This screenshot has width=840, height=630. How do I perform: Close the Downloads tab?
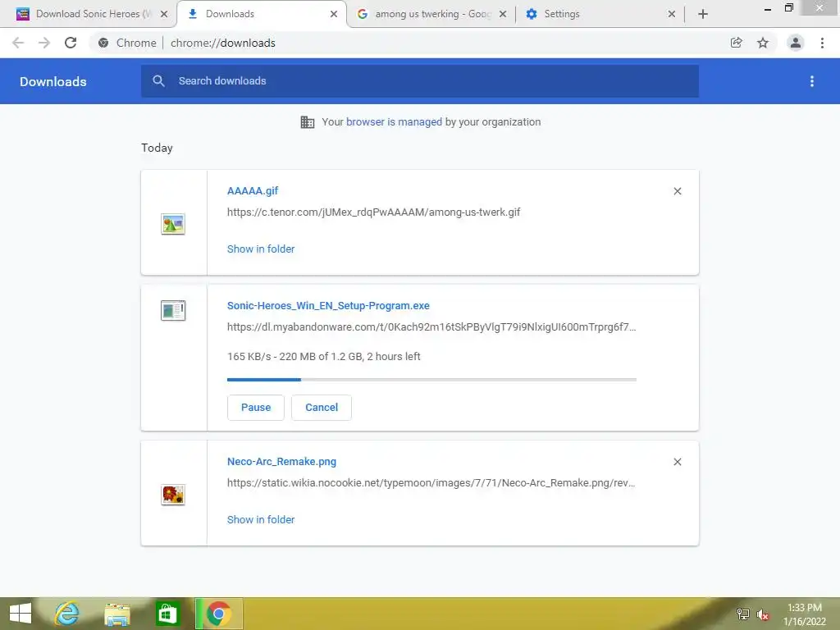click(334, 14)
